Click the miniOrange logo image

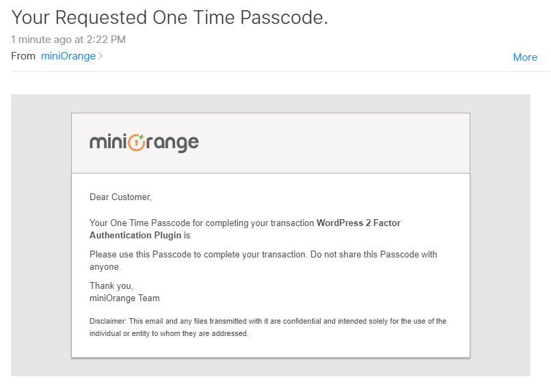click(144, 143)
